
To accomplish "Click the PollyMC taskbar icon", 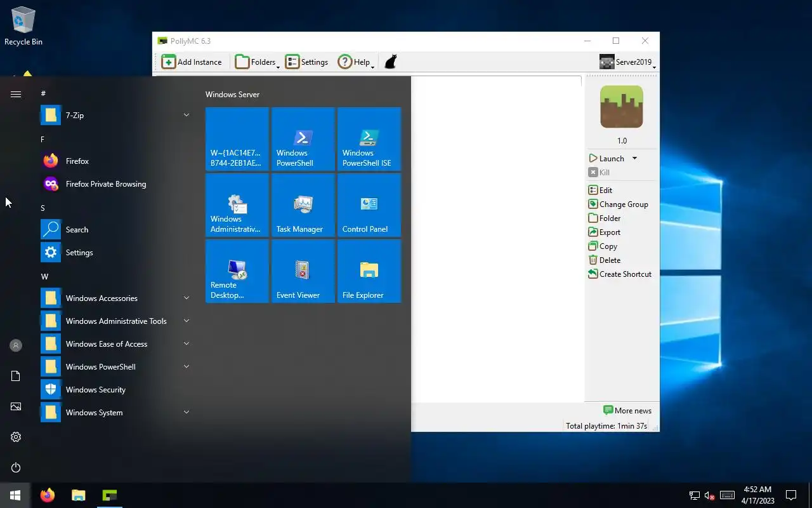I will (109, 495).
